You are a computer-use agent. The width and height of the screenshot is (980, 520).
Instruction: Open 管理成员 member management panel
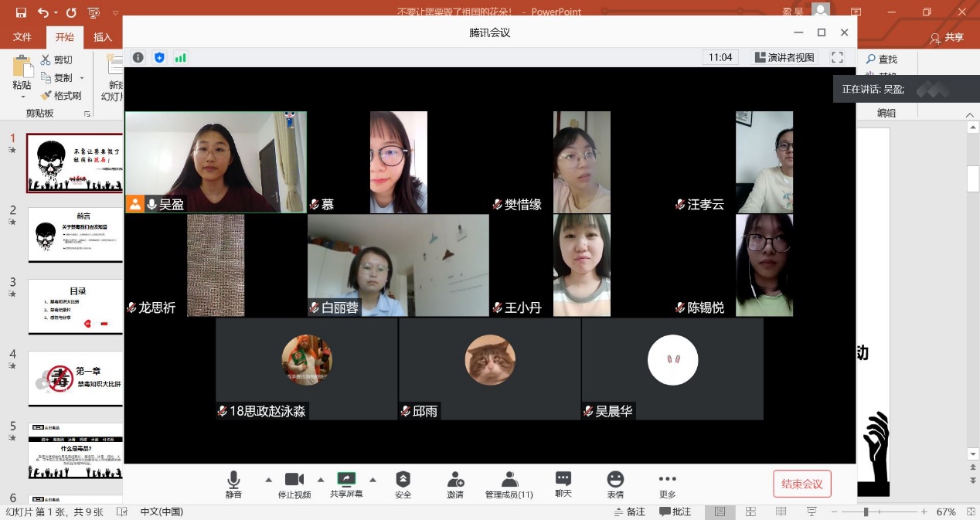pyautogui.click(x=509, y=484)
